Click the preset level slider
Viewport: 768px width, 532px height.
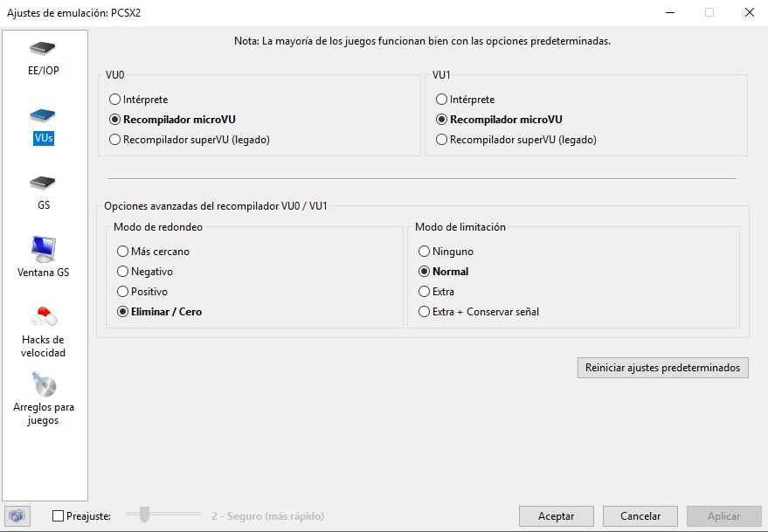[145, 515]
